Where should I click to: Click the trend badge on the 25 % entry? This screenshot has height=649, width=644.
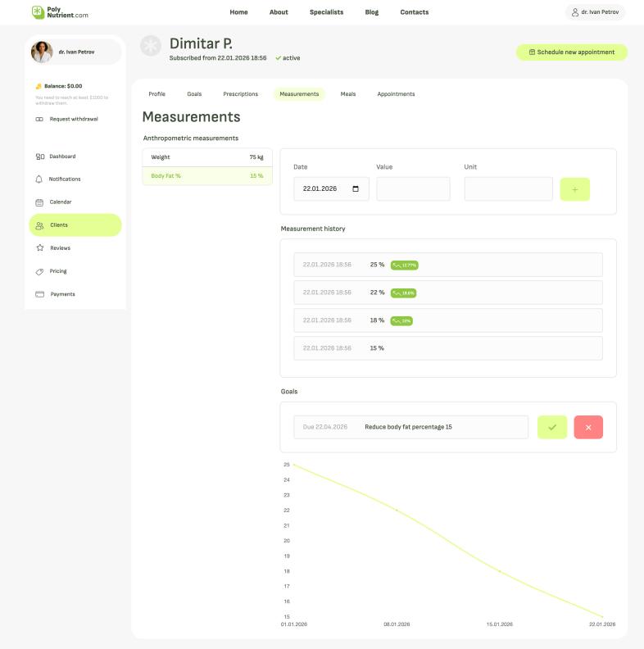405,265
